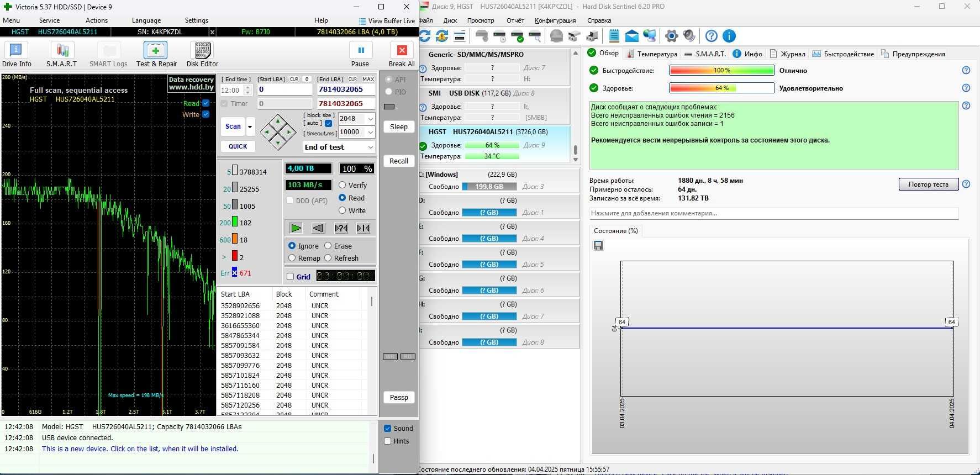Click the disk with clock icon

click(499, 36)
